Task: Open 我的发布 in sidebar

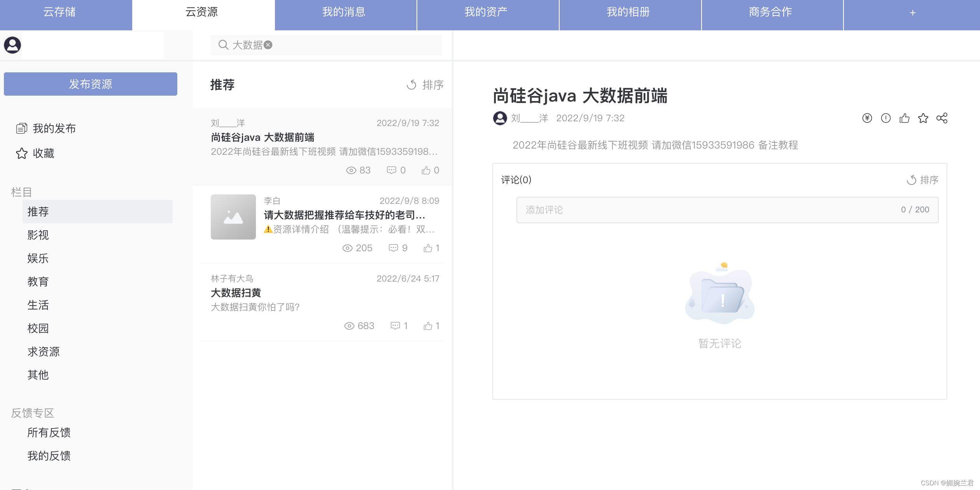Action: [x=54, y=128]
